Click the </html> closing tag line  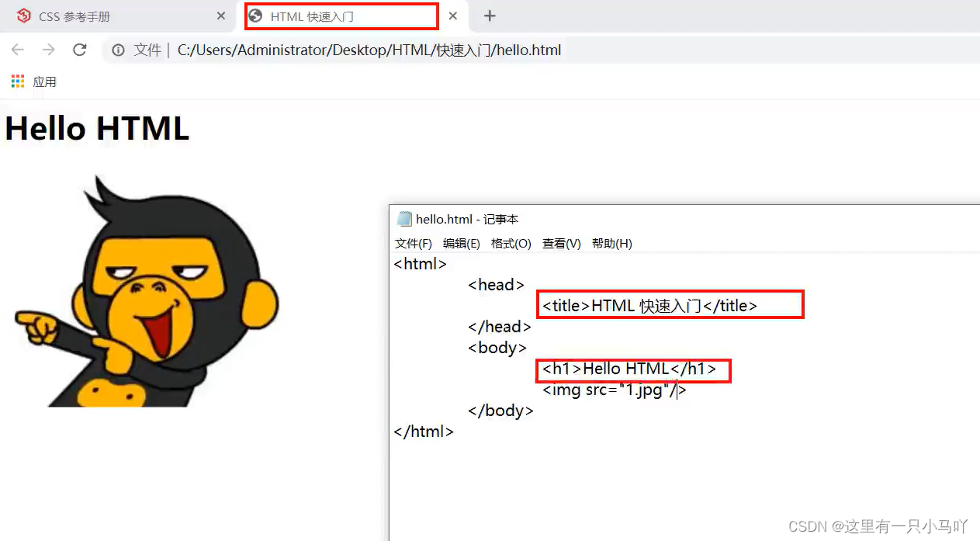424,432
